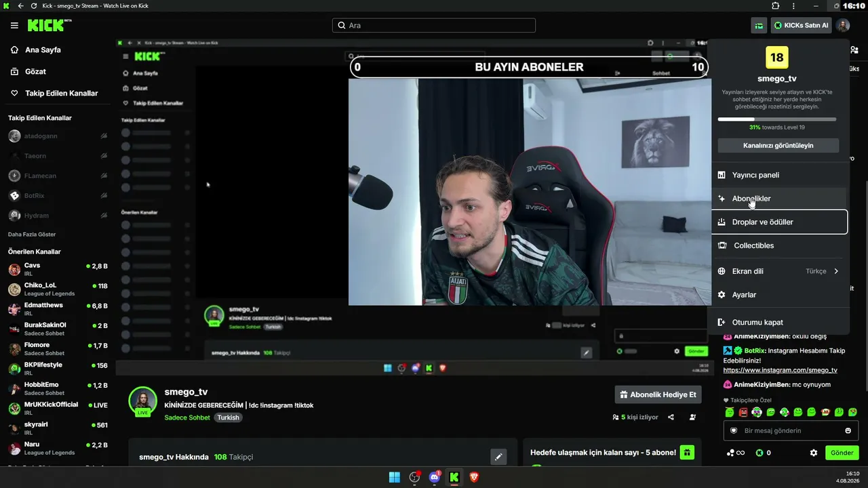Click the user icon right of share
Viewport: 868px width, 488px height.
(692, 418)
